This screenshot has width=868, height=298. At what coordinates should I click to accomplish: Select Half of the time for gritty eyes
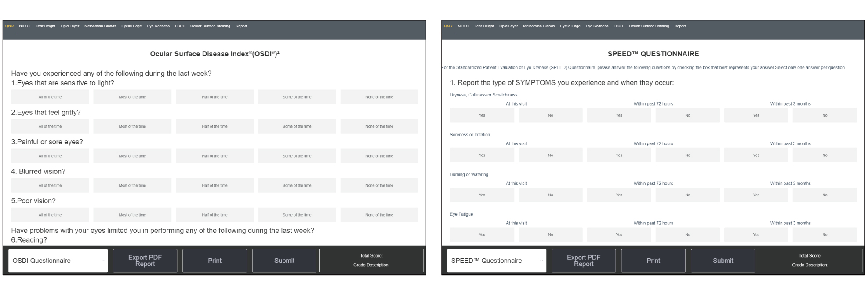(214, 126)
